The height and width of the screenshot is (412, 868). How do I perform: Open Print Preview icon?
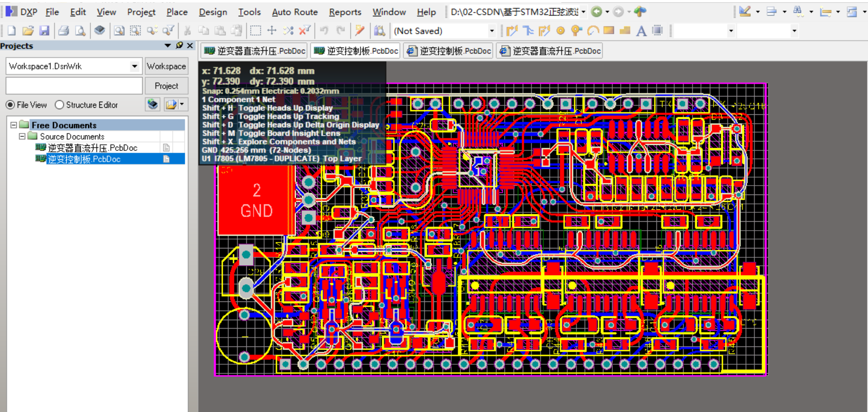pyautogui.click(x=80, y=31)
